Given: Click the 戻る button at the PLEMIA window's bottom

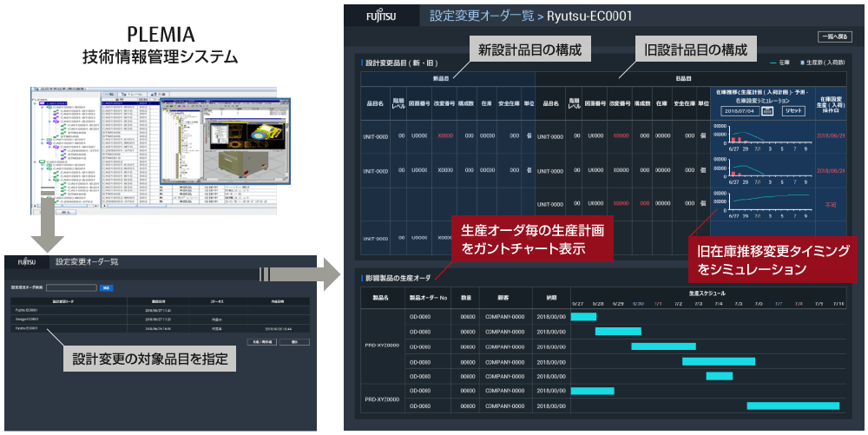Looking at the screenshot, I should [66, 212].
